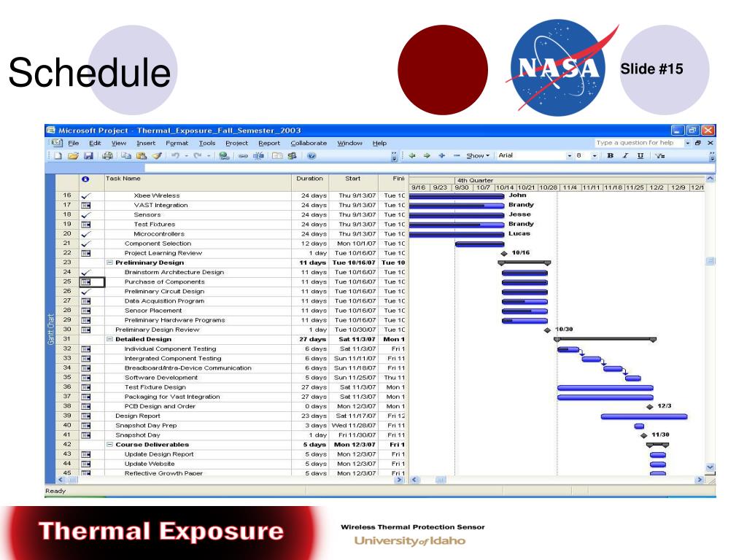
Task: Click the New project icon
Action: tap(58, 156)
